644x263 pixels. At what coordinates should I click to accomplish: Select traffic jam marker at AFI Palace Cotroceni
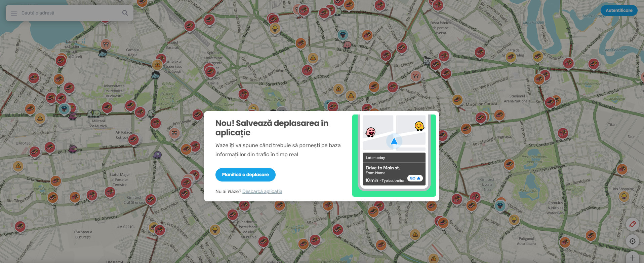[133, 139]
